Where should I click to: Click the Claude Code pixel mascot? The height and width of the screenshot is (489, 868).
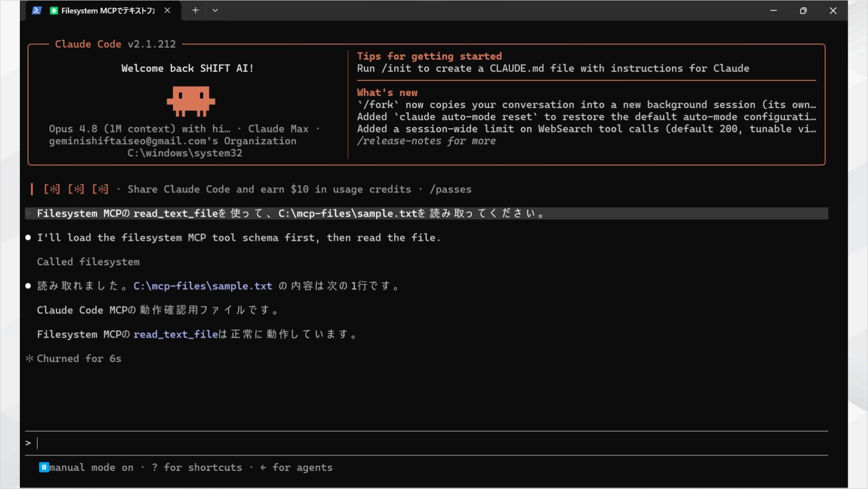coord(191,101)
